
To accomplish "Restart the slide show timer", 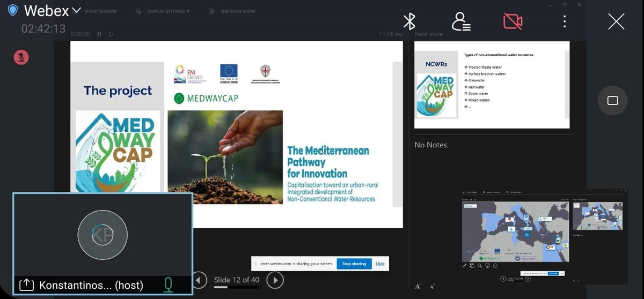I will pyautogui.click(x=111, y=34).
